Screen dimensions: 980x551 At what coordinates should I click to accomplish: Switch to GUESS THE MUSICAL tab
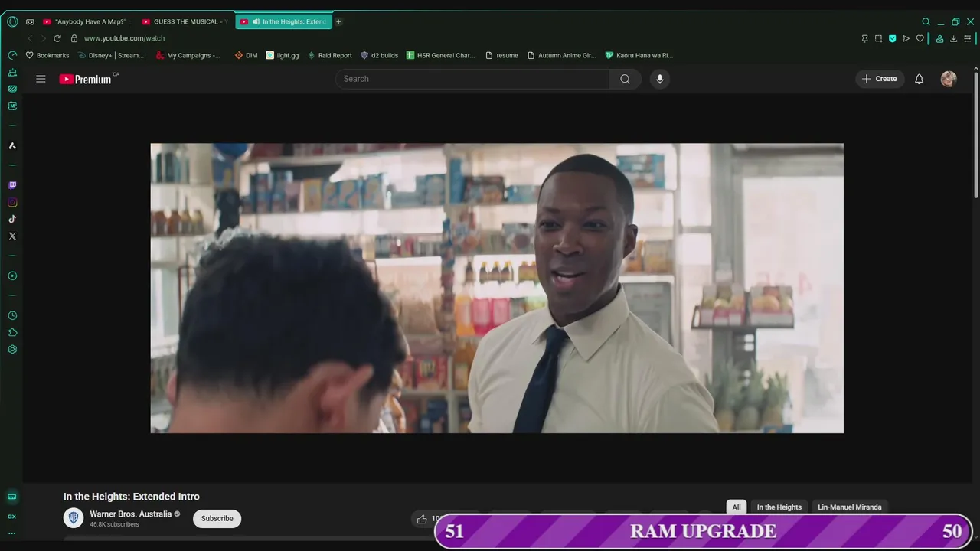(x=184, y=21)
